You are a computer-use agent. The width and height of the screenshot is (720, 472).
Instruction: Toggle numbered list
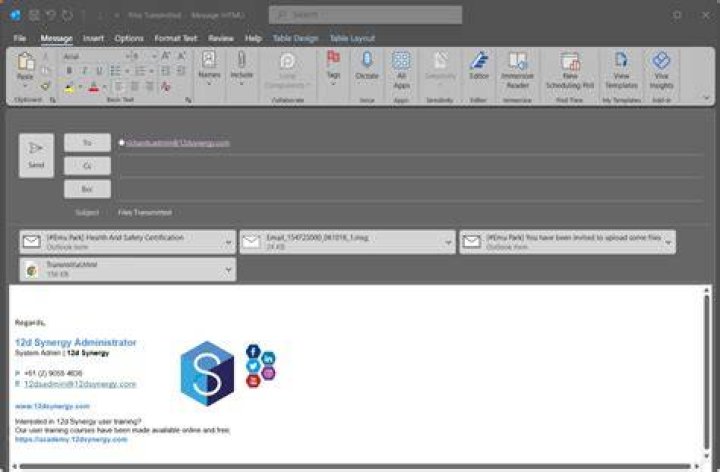pyautogui.click(x=140, y=71)
